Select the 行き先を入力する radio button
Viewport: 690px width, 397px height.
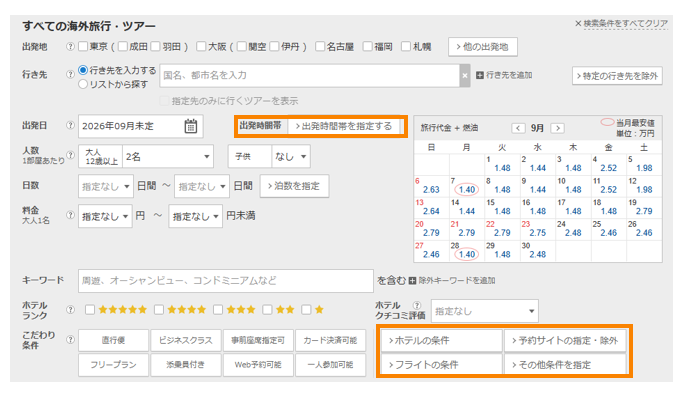83,70
